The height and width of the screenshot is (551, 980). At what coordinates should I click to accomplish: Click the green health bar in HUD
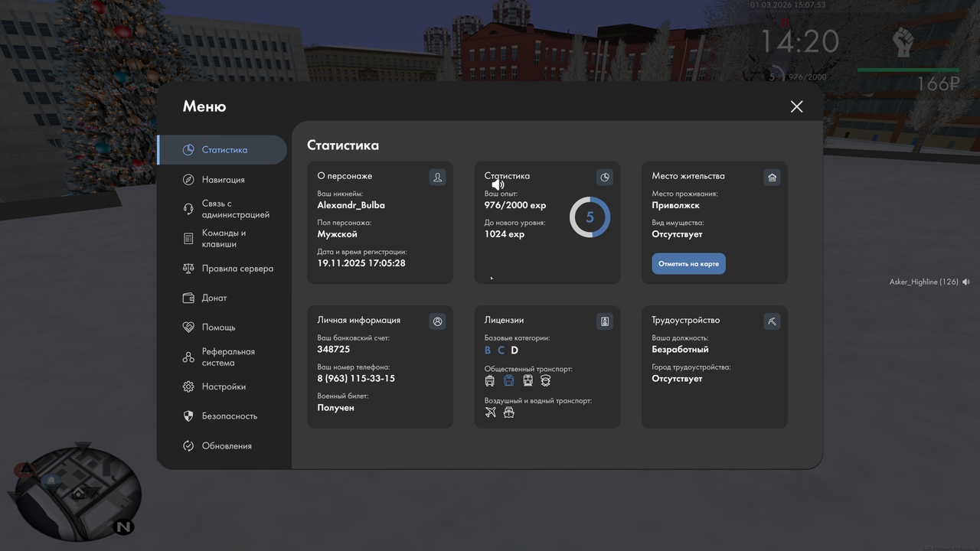click(909, 70)
